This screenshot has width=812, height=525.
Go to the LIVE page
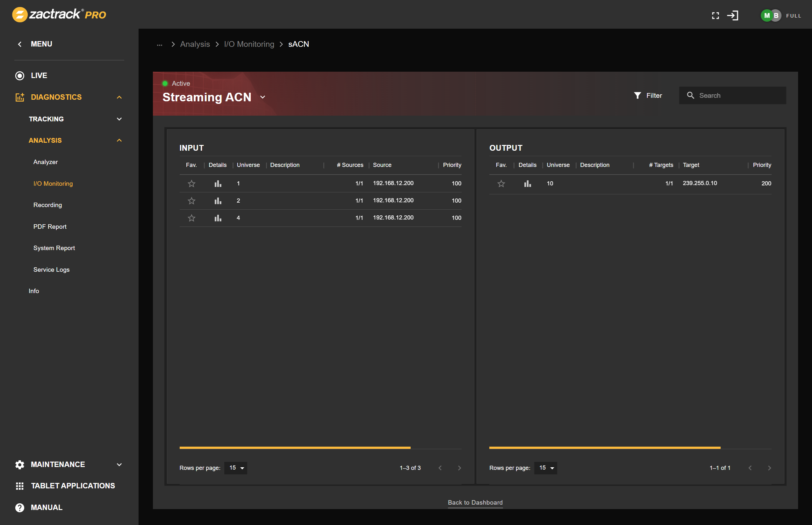pos(39,75)
